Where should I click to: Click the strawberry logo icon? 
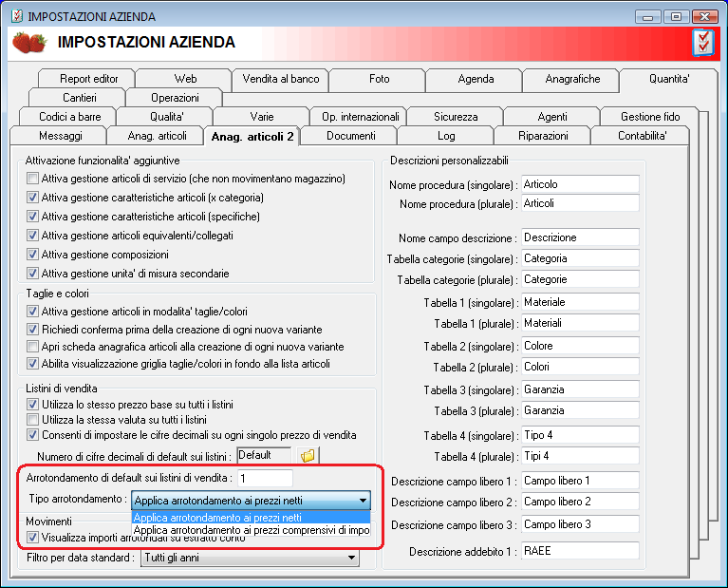pyautogui.click(x=29, y=43)
